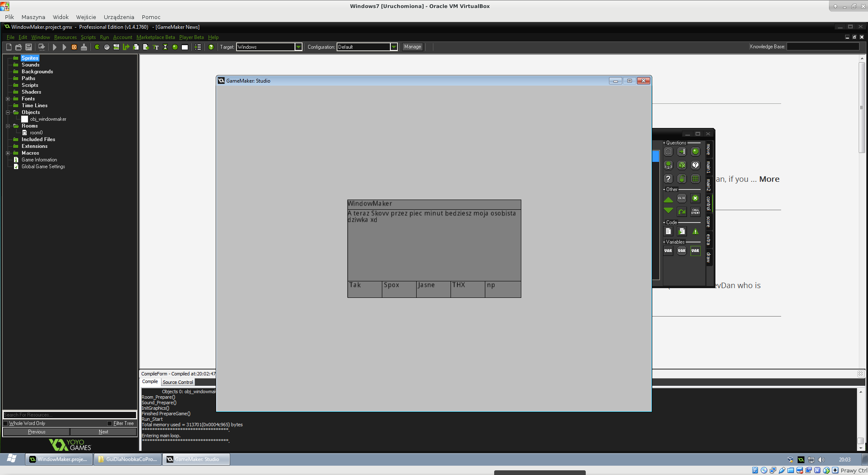Enable the Filter Tree checkbox
The width and height of the screenshot is (868, 475).
(x=109, y=423)
